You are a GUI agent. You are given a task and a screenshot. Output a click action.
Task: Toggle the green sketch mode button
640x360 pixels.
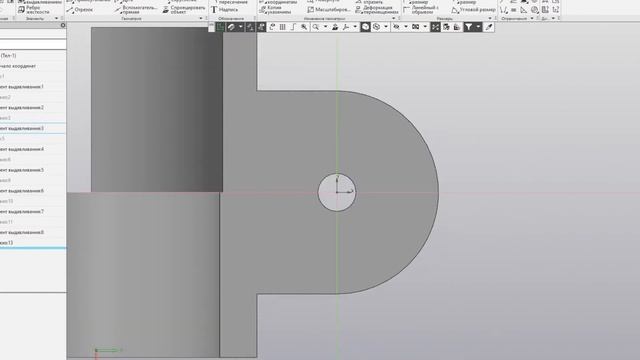[x=220, y=27]
